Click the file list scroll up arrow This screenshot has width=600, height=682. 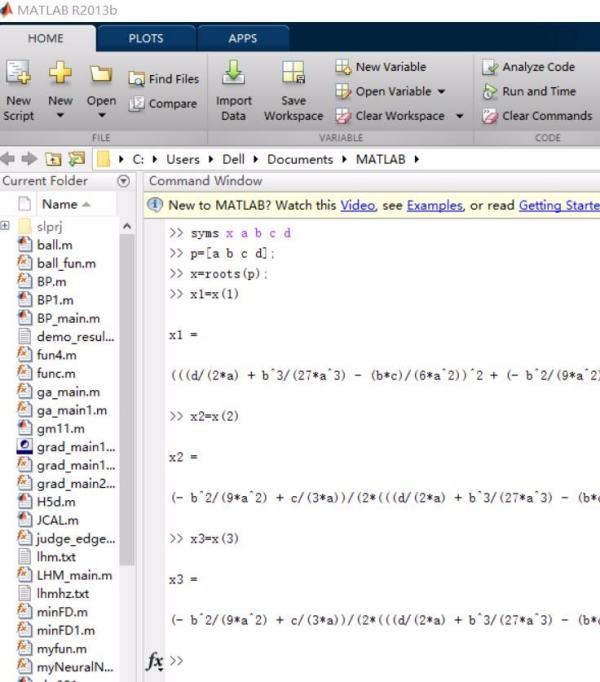(127, 226)
